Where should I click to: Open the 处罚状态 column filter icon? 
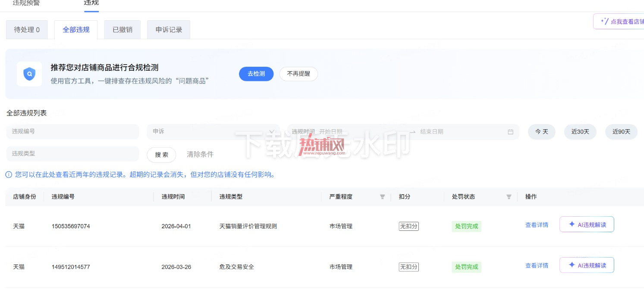(x=509, y=197)
